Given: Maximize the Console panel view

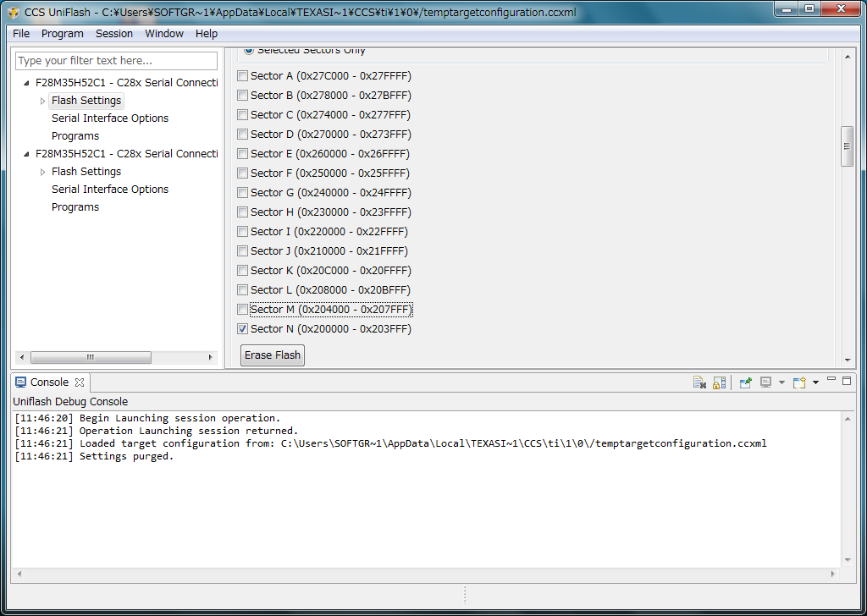Looking at the screenshot, I should (847, 381).
